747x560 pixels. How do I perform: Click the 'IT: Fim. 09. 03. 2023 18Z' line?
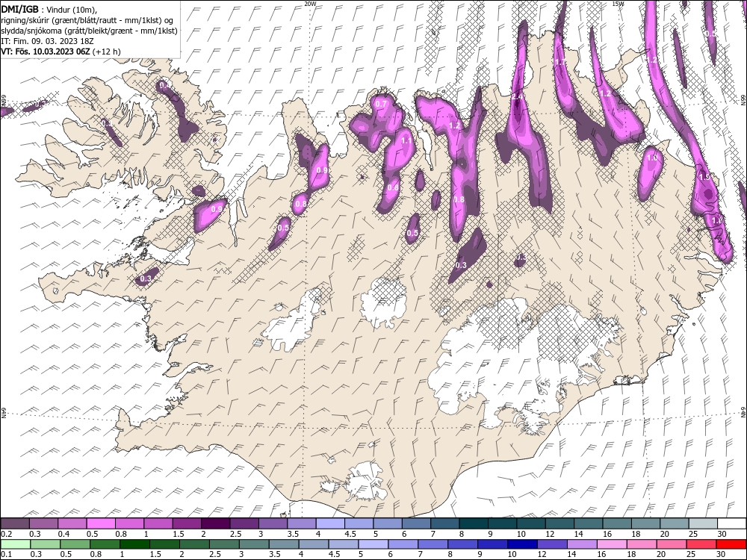pyautogui.click(x=47, y=41)
